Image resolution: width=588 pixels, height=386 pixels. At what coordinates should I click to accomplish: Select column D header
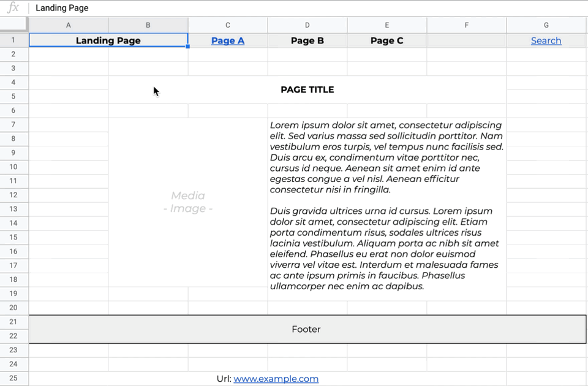307,25
